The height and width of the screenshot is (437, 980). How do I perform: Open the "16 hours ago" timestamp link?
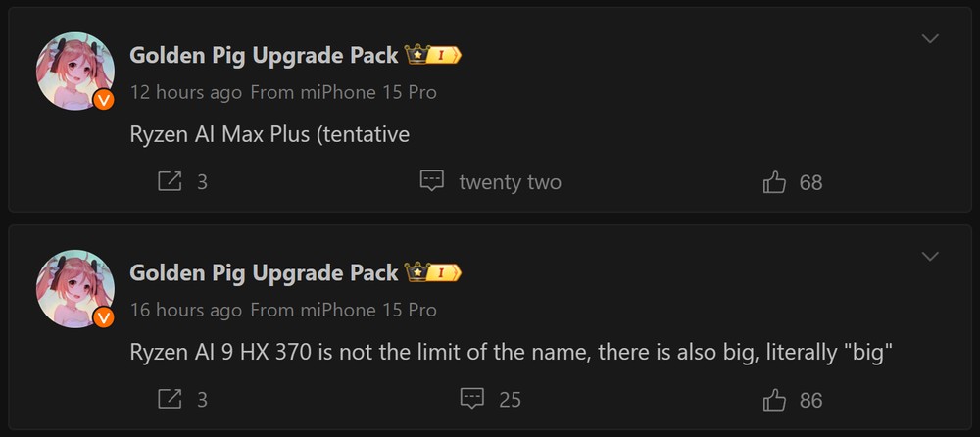[x=185, y=310]
